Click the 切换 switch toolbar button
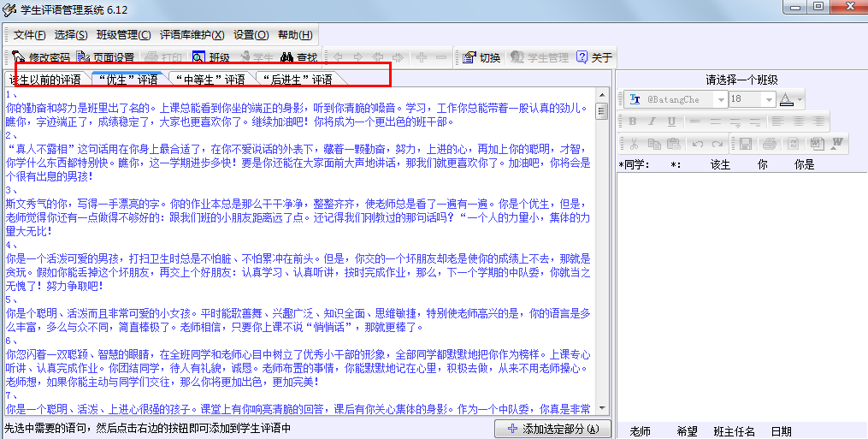Viewport: 868px width, 439px height. pyautogui.click(x=481, y=57)
